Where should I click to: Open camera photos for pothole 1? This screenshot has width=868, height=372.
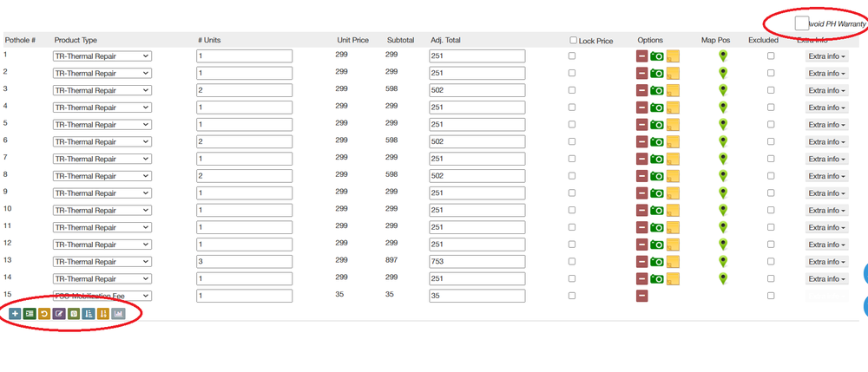pos(657,56)
